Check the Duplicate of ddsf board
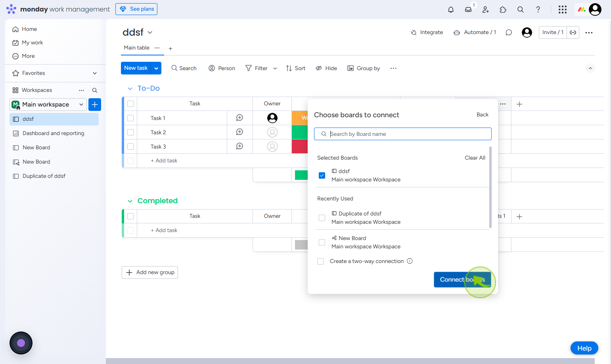This screenshot has height=364, width=611. [322, 218]
